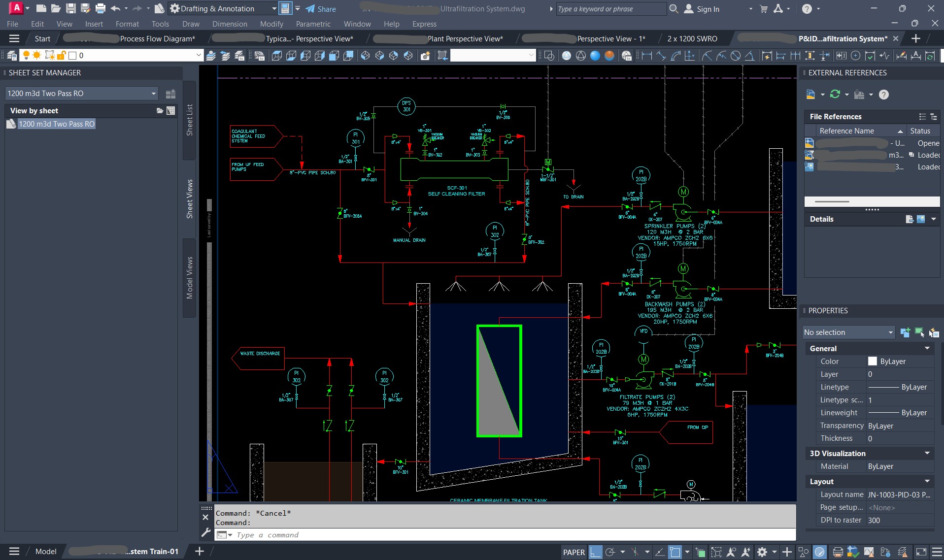
Task: Click the layer 0 color swatch in layer dropdown
Action: (72, 56)
